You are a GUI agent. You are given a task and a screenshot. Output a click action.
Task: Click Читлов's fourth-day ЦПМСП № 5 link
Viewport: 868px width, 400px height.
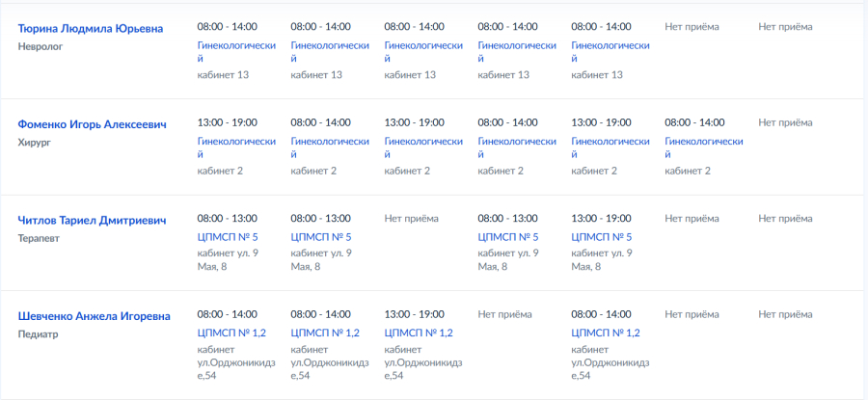coord(508,237)
